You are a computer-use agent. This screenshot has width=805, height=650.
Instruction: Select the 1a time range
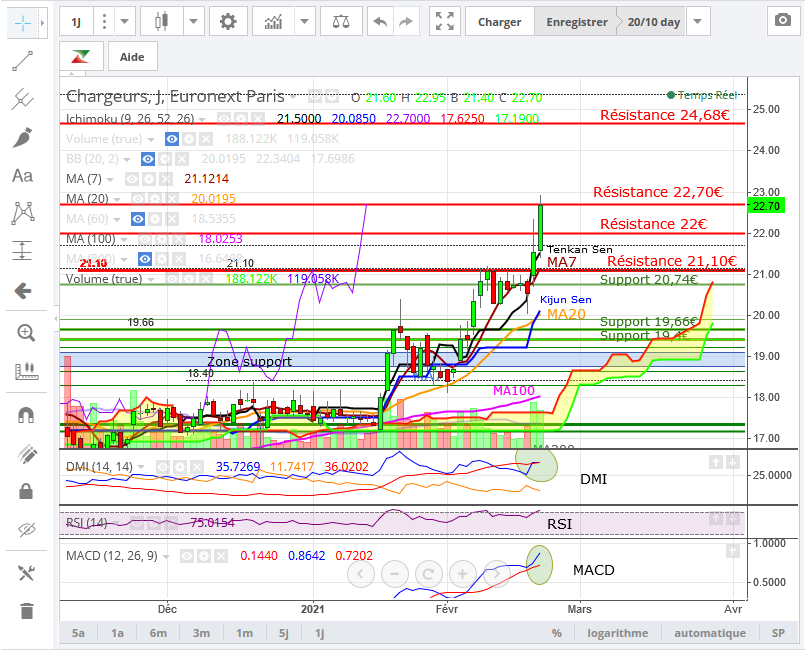(117, 633)
